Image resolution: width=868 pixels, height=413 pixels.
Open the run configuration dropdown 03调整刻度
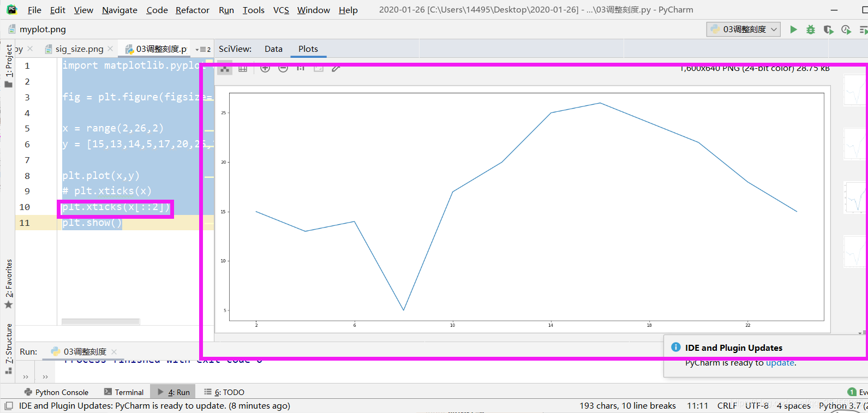pyautogui.click(x=744, y=29)
